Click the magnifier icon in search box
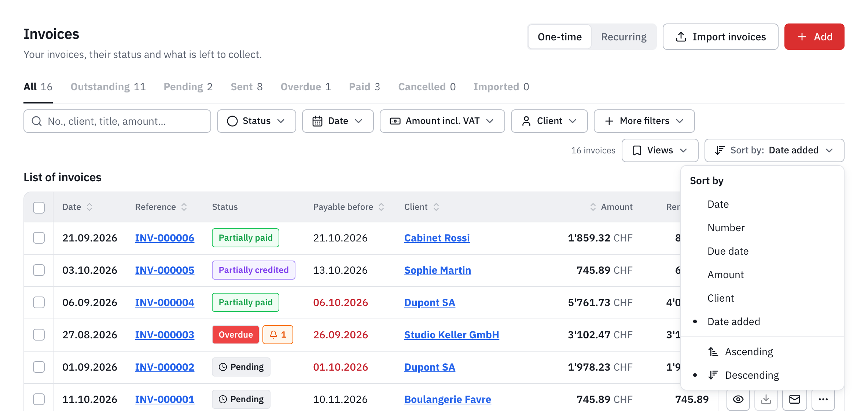 point(37,121)
